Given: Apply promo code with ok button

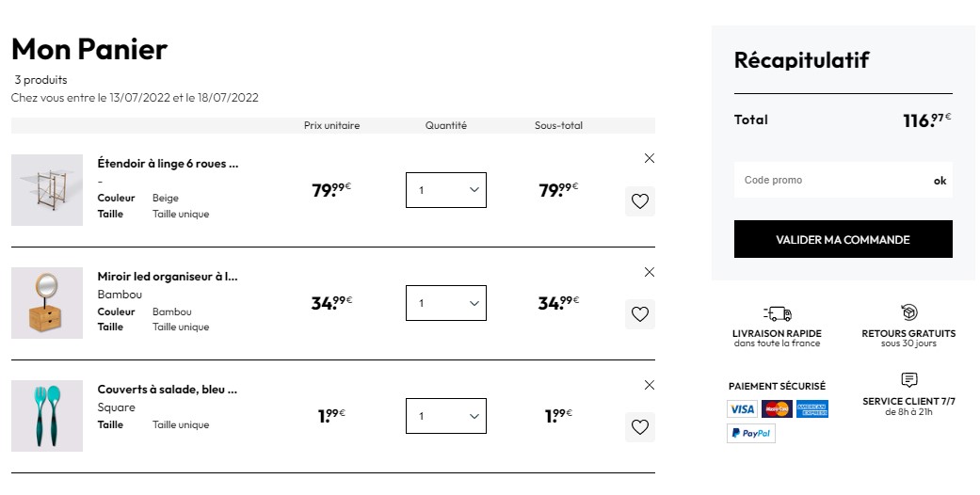Looking at the screenshot, I should click(x=940, y=181).
